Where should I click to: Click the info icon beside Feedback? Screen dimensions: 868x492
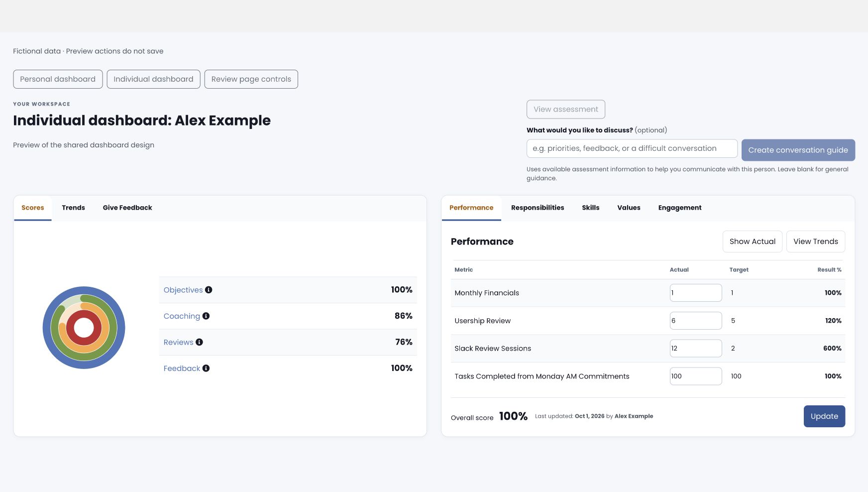click(x=206, y=368)
